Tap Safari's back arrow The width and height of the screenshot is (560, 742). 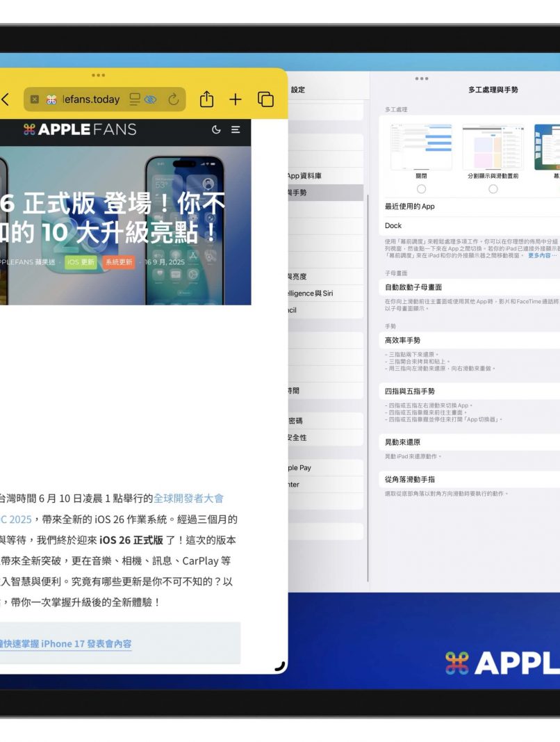(6, 99)
